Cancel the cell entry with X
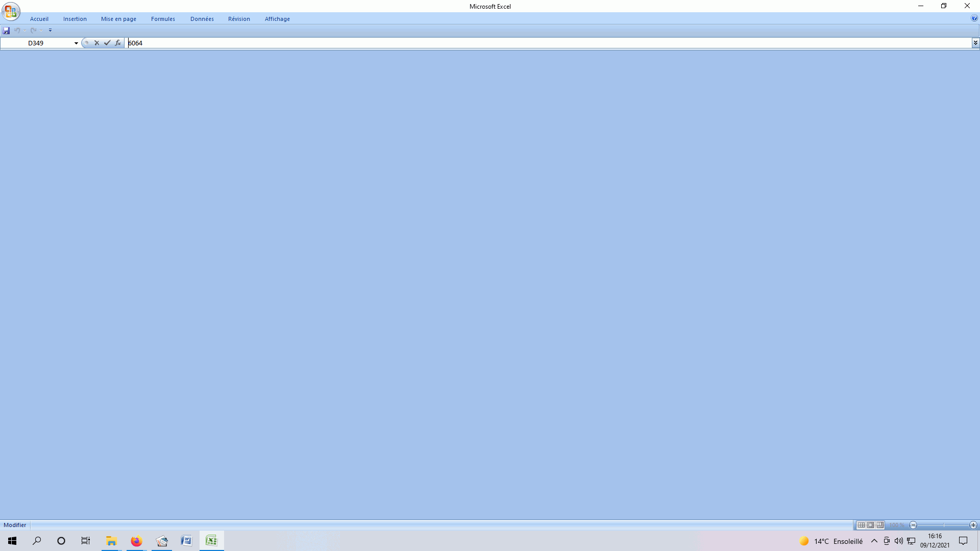 [x=96, y=43]
